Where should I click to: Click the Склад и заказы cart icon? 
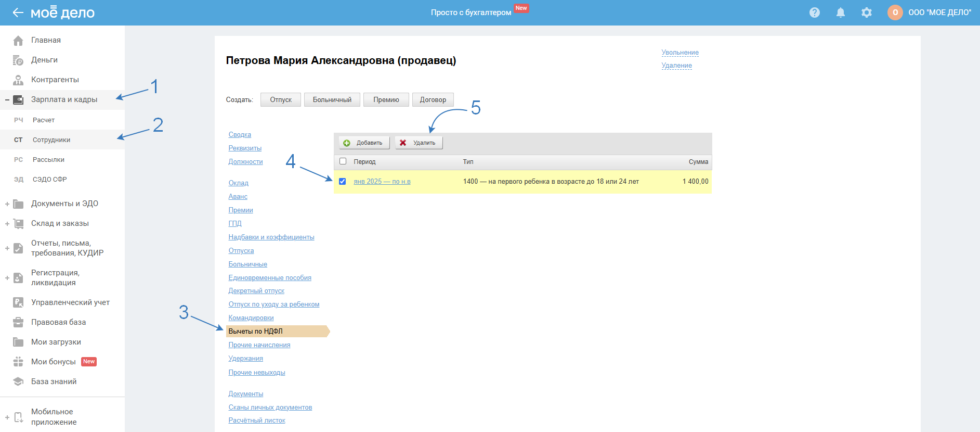pyautogui.click(x=18, y=223)
